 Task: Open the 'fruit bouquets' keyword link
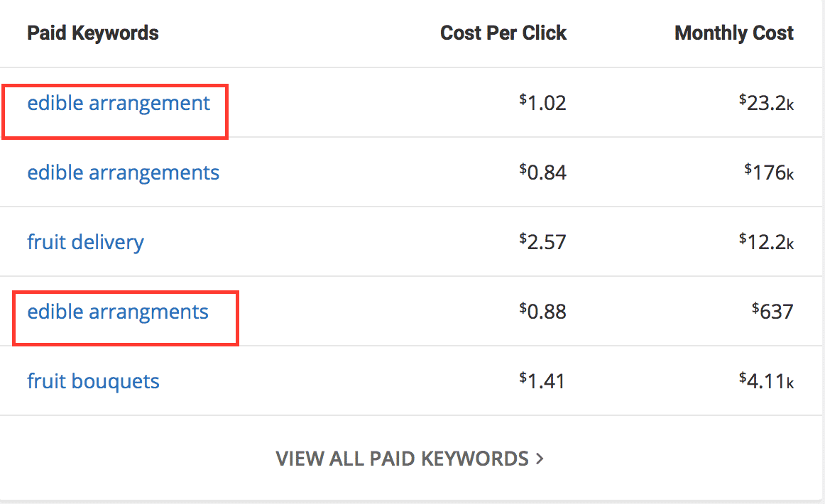click(x=93, y=381)
